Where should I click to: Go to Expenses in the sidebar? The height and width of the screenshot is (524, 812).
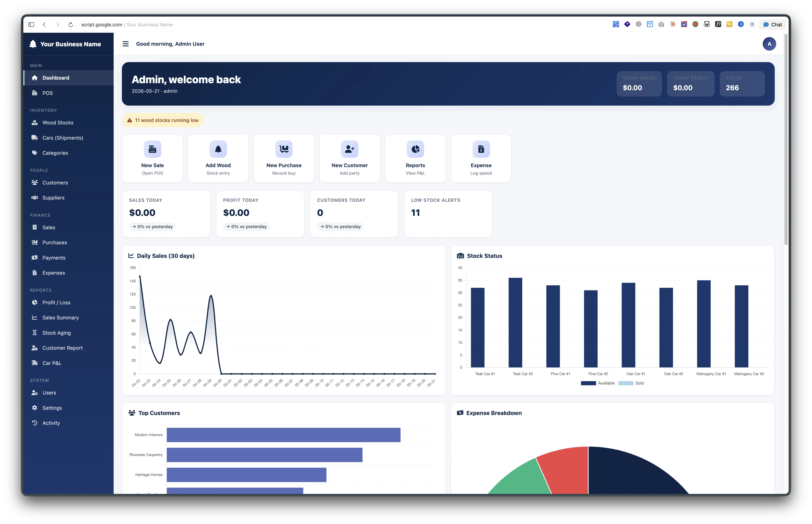tap(68, 273)
